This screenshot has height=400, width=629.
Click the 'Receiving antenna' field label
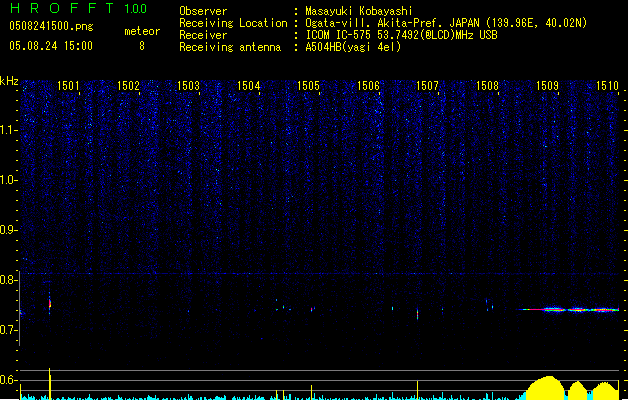pyautogui.click(x=230, y=47)
